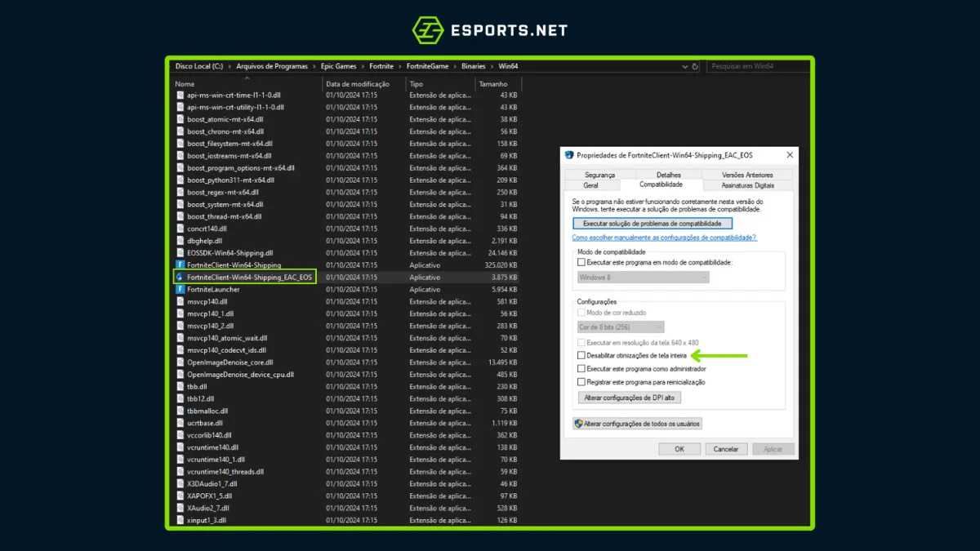Click the FortniteClient-Win64-Shipping Fortnite icon
980x551 pixels.
coord(180,265)
